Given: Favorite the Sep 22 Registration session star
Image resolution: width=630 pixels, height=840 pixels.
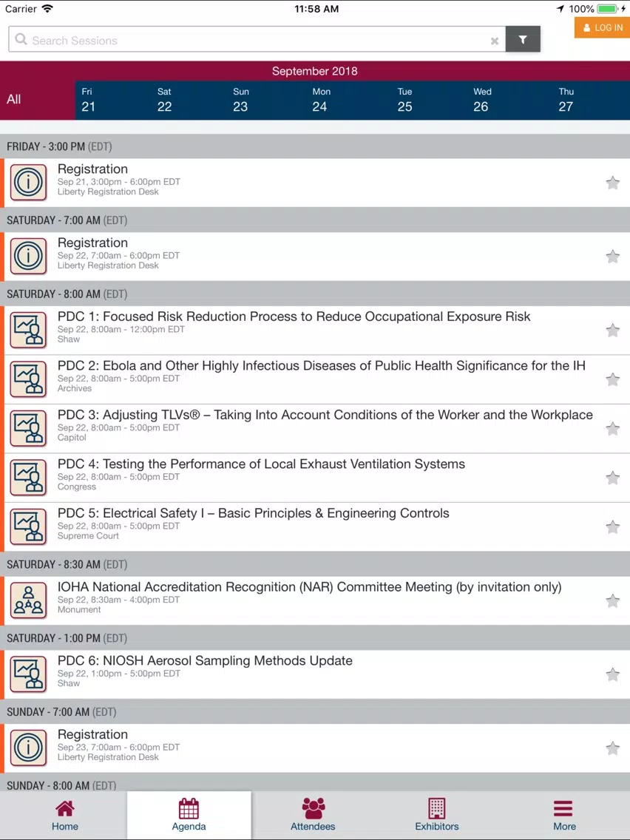Looking at the screenshot, I should (x=613, y=257).
